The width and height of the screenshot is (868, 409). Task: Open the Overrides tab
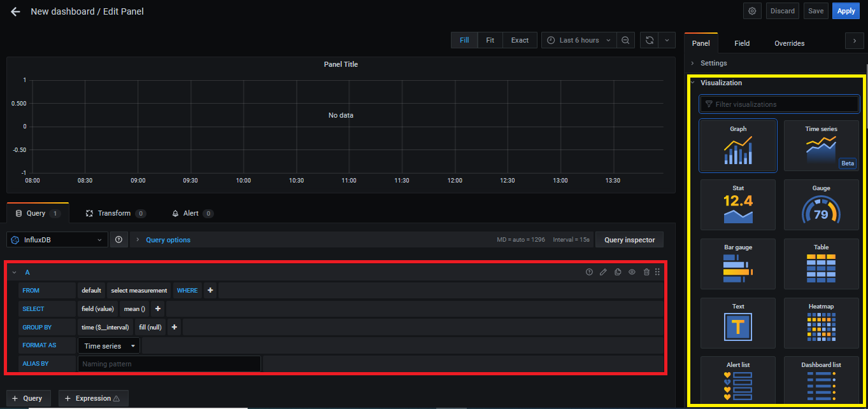pos(789,43)
